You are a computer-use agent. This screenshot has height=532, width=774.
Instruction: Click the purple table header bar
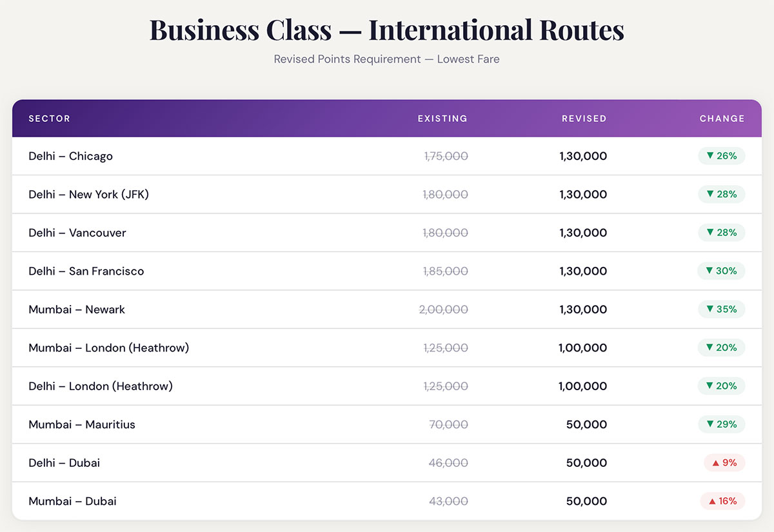point(387,119)
